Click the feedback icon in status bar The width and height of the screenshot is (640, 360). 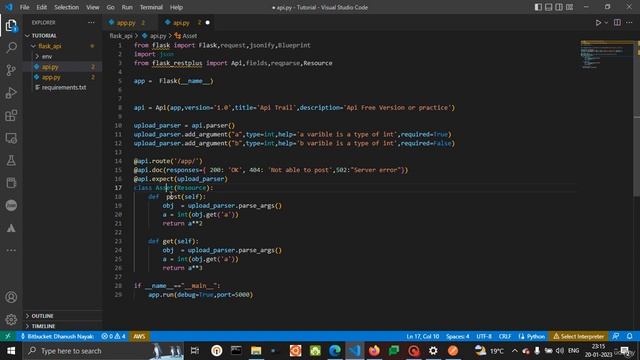point(616,336)
